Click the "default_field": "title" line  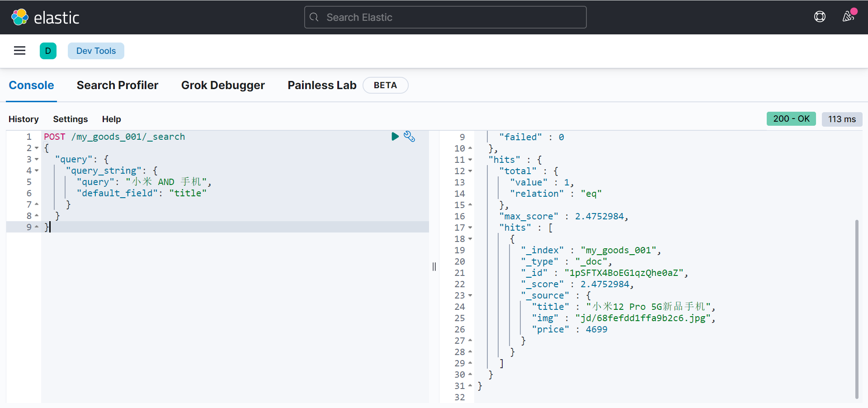click(142, 193)
